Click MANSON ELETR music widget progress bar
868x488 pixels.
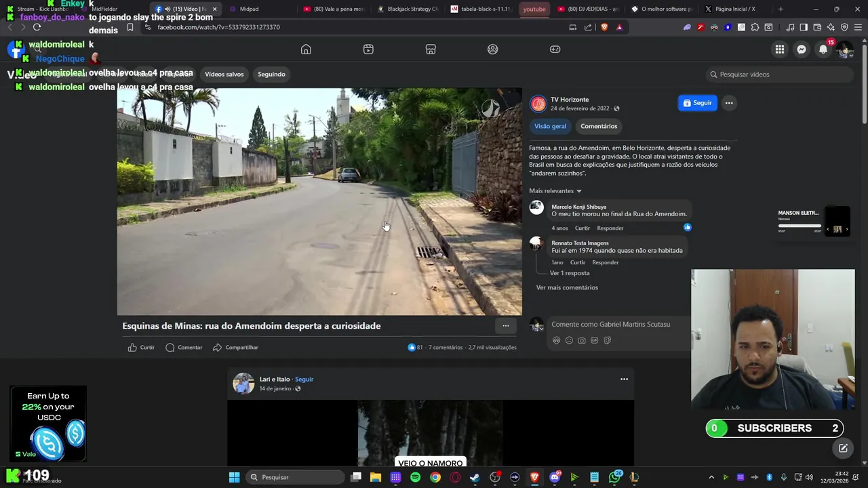(x=800, y=226)
